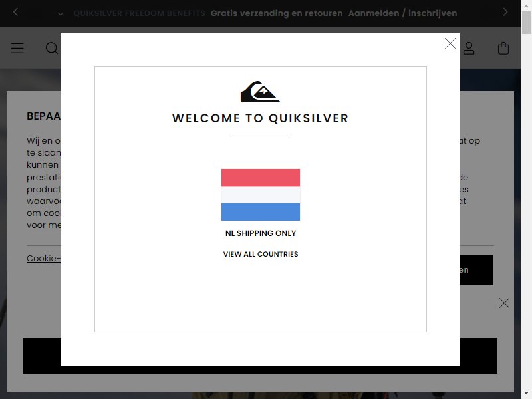Select the Netherlands flag

[x=261, y=195]
